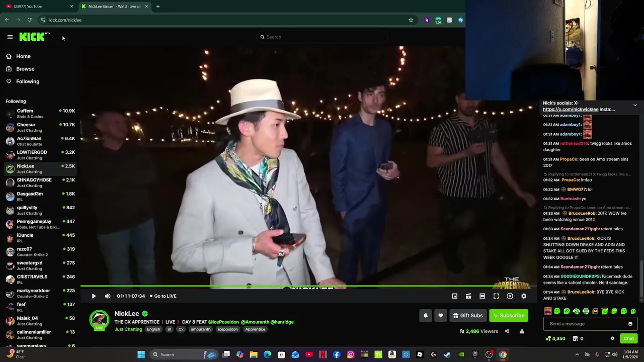
Task: Share the stream via share icon
Action: coord(507,331)
